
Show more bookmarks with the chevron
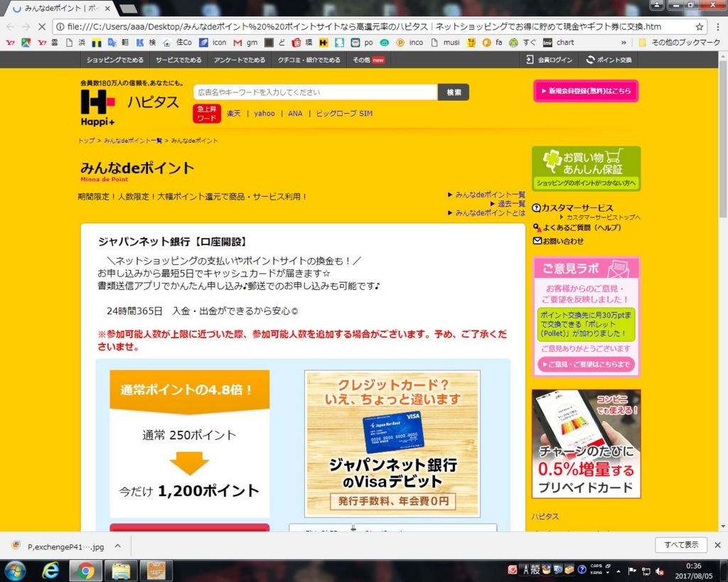[x=623, y=42]
